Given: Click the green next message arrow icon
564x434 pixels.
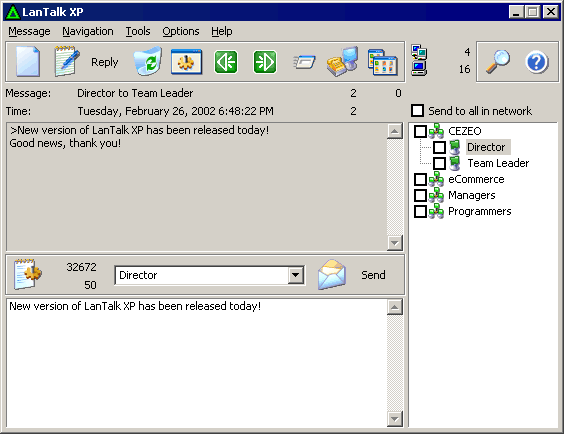Looking at the screenshot, I should tap(265, 62).
